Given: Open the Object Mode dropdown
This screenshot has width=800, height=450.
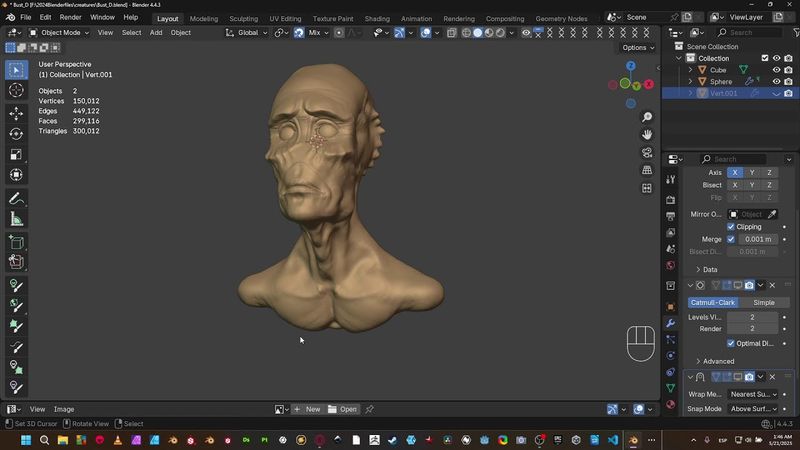Looking at the screenshot, I should (59, 33).
